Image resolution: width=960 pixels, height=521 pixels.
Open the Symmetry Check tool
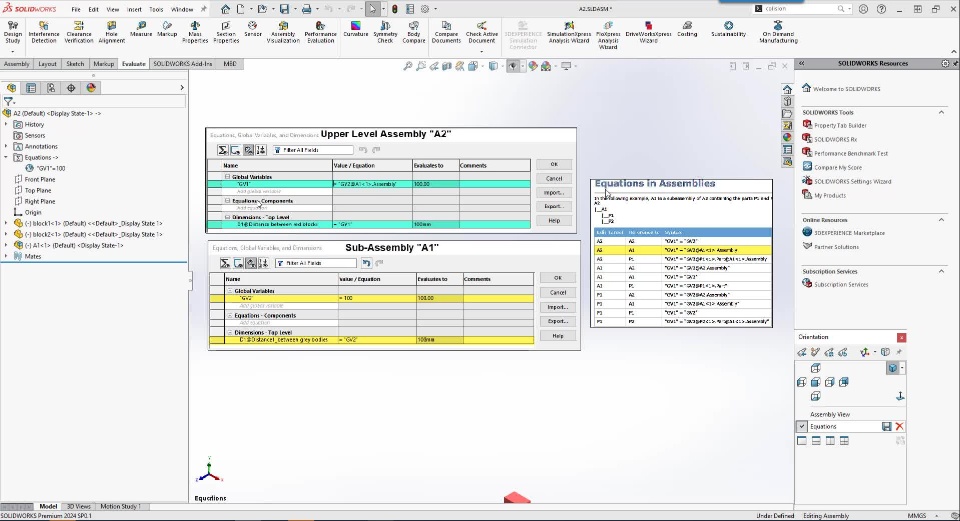pyautogui.click(x=385, y=32)
